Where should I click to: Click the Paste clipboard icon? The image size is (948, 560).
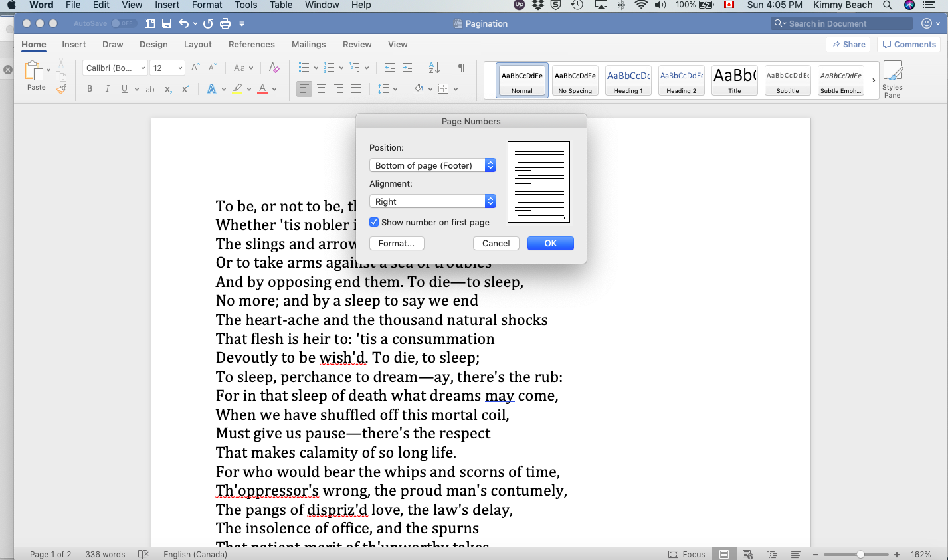33,70
